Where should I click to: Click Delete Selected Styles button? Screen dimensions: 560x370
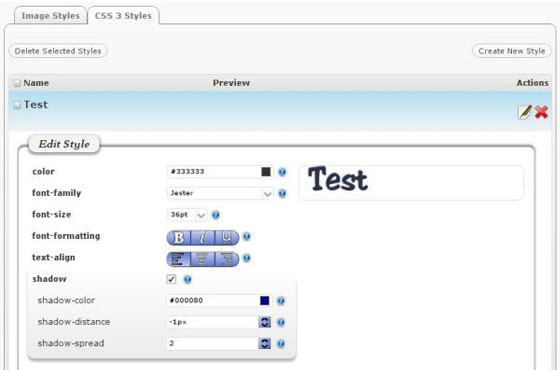click(58, 51)
